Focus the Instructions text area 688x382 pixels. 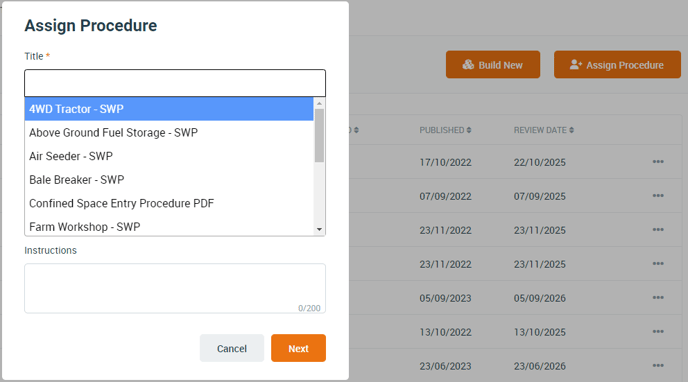[x=175, y=288]
